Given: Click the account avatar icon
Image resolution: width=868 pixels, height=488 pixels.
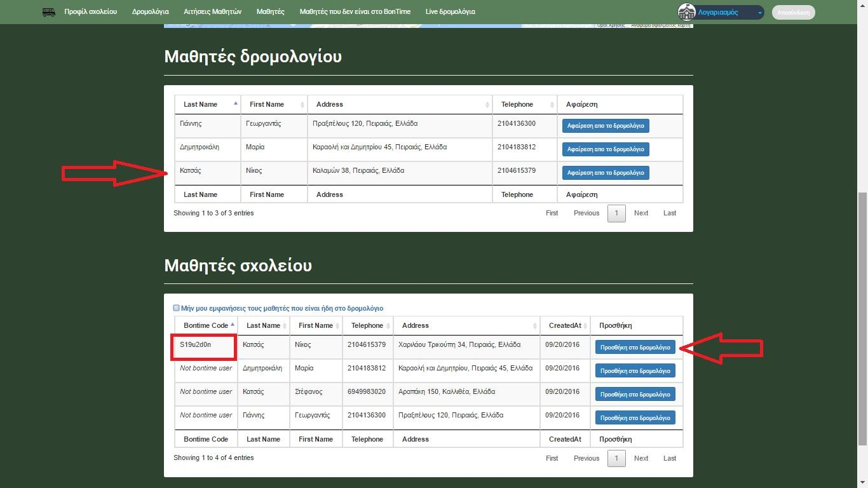Looking at the screenshot, I should pos(686,12).
